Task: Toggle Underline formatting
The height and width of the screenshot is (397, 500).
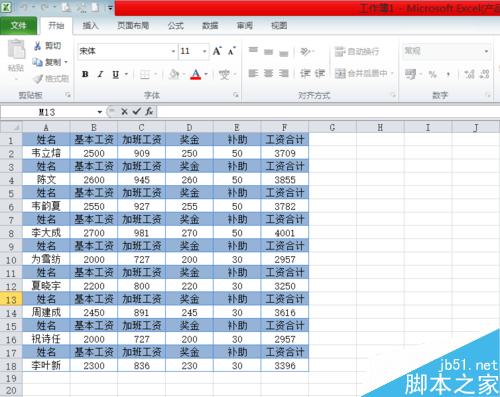Action: (x=116, y=74)
